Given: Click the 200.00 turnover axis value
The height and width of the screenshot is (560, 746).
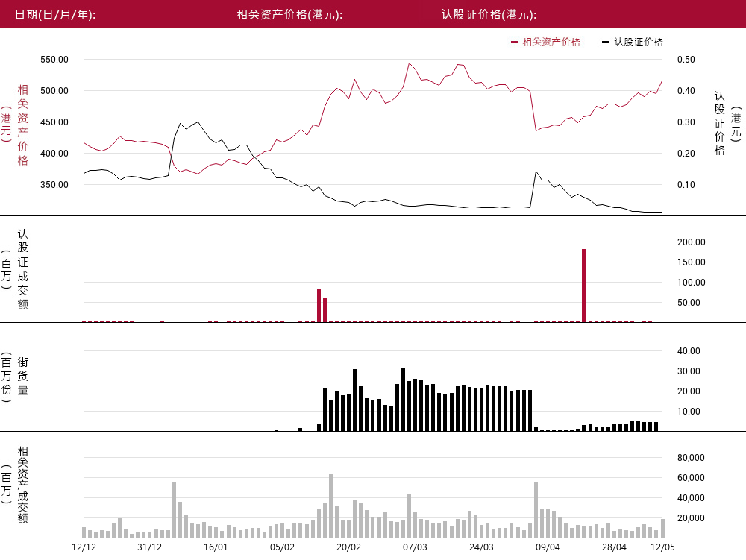Looking at the screenshot, I should coord(692,242).
